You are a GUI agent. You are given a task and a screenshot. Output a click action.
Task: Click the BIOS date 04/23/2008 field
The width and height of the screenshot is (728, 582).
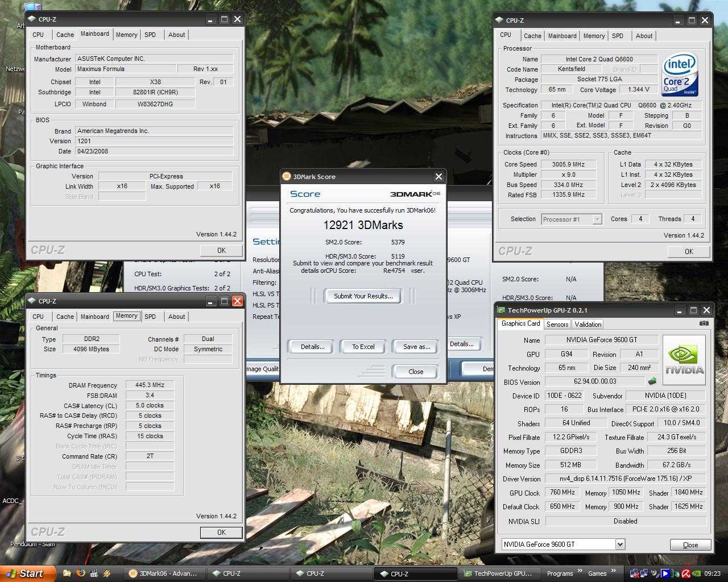154,152
